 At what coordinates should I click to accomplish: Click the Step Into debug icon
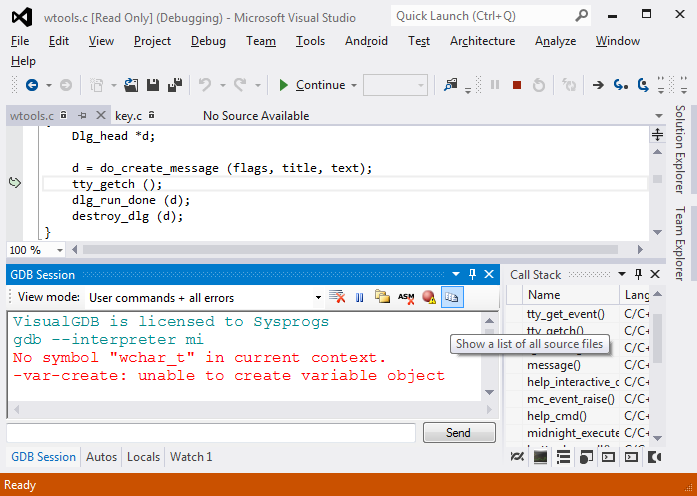coord(620,85)
